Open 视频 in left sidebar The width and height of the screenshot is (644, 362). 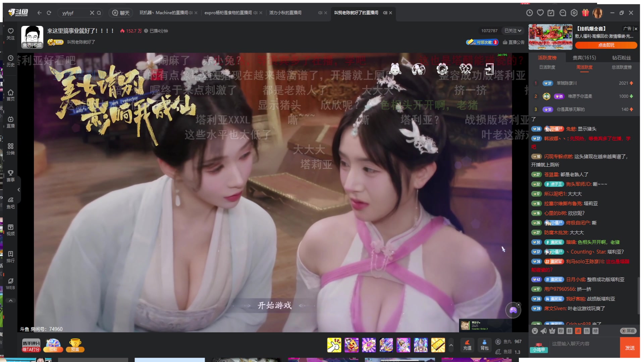pos(11,230)
